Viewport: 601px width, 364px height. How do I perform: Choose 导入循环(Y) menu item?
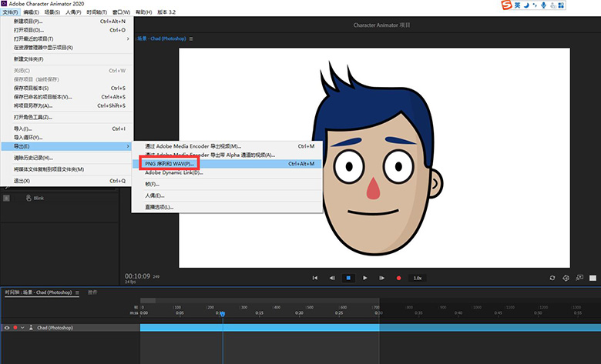[x=67, y=138]
